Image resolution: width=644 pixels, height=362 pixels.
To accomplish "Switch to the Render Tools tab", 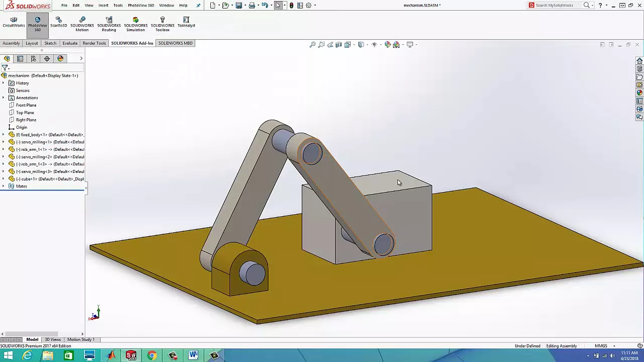I will (x=94, y=43).
